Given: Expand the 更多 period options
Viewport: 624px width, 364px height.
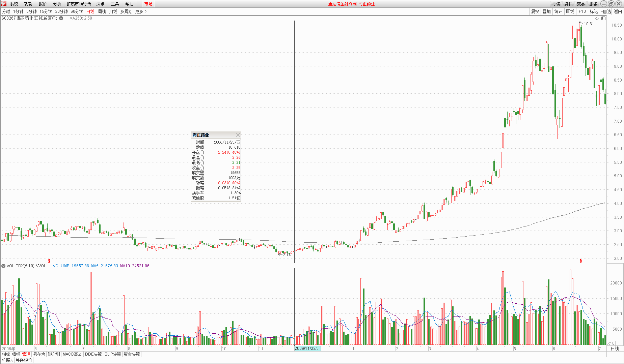Looking at the screenshot, I should [x=141, y=11].
